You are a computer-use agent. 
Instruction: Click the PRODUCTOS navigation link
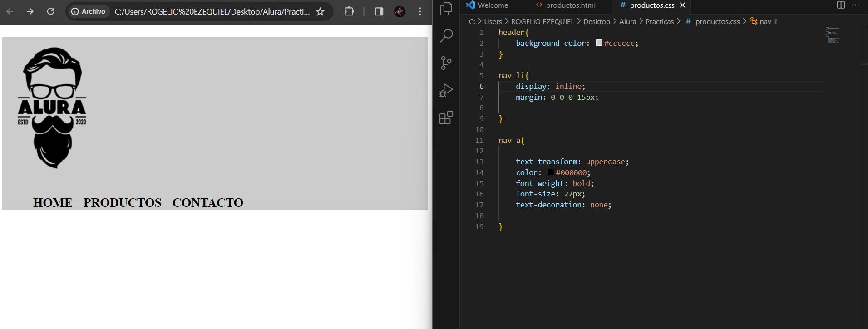122,202
